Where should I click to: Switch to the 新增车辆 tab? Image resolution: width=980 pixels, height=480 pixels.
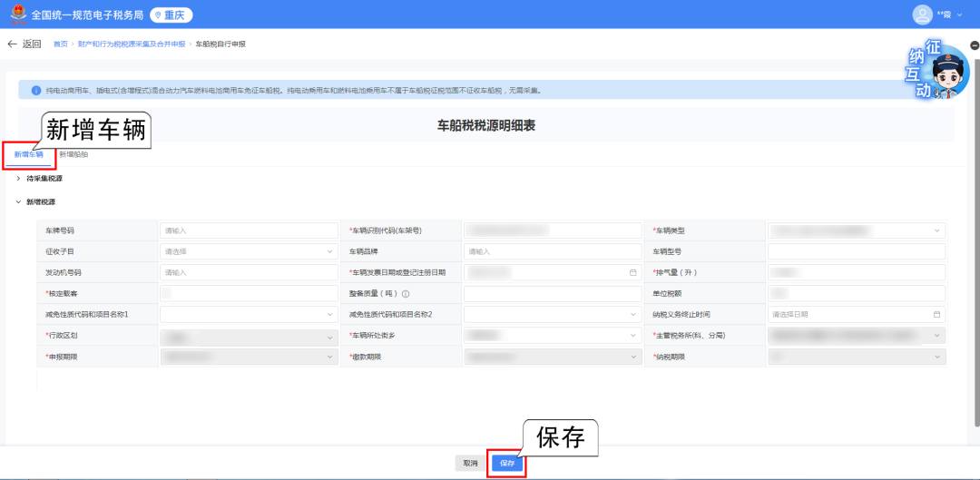tap(28, 155)
